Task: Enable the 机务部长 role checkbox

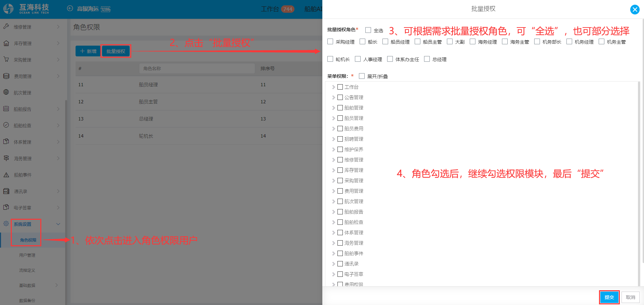Action: tap(537, 42)
